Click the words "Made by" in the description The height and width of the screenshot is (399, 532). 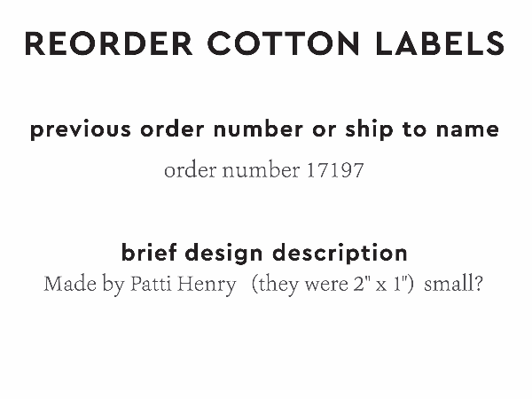click(83, 286)
